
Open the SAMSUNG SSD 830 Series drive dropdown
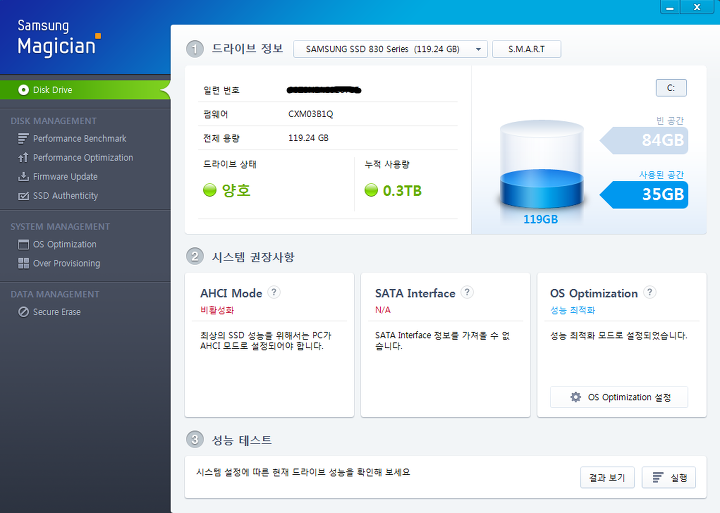coord(390,49)
